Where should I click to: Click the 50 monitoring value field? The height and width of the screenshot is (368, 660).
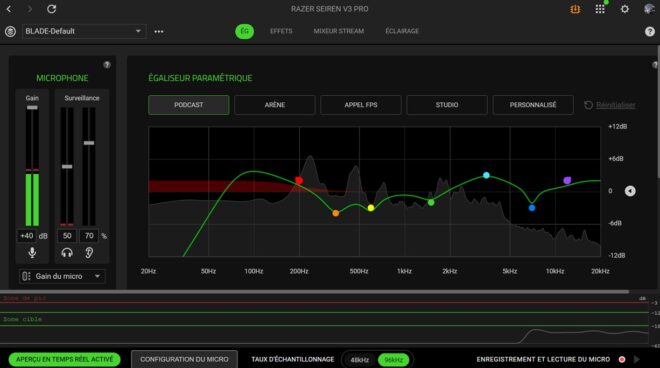tap(67, 236)
